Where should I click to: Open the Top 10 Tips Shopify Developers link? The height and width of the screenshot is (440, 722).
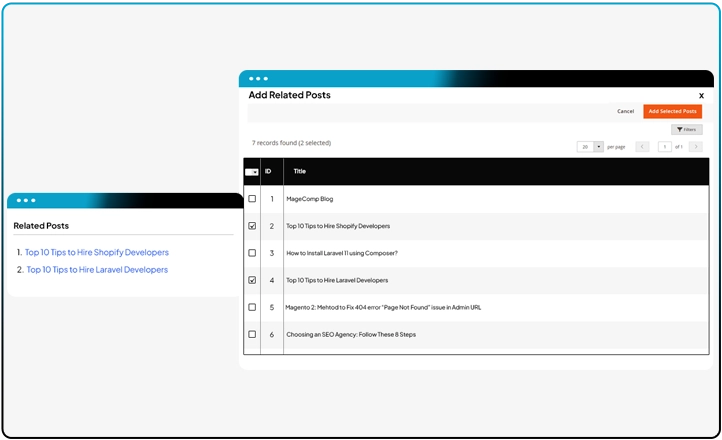tap(97, 253)
